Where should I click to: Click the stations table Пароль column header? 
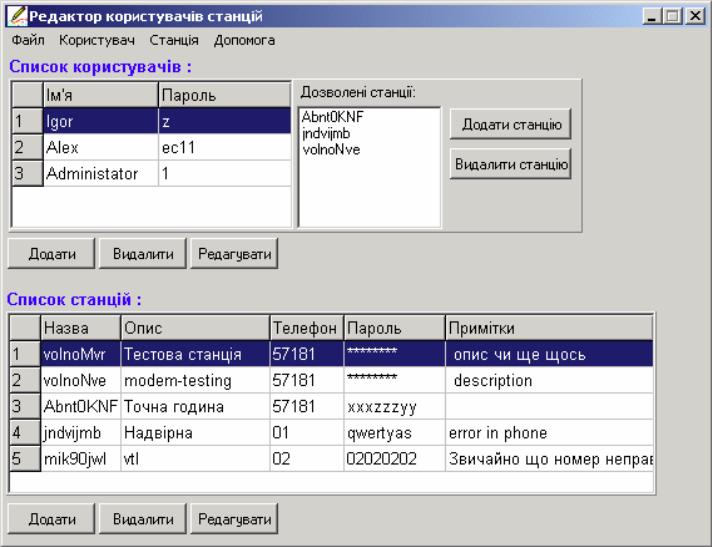pyautogui.click(x=394, y=328)
